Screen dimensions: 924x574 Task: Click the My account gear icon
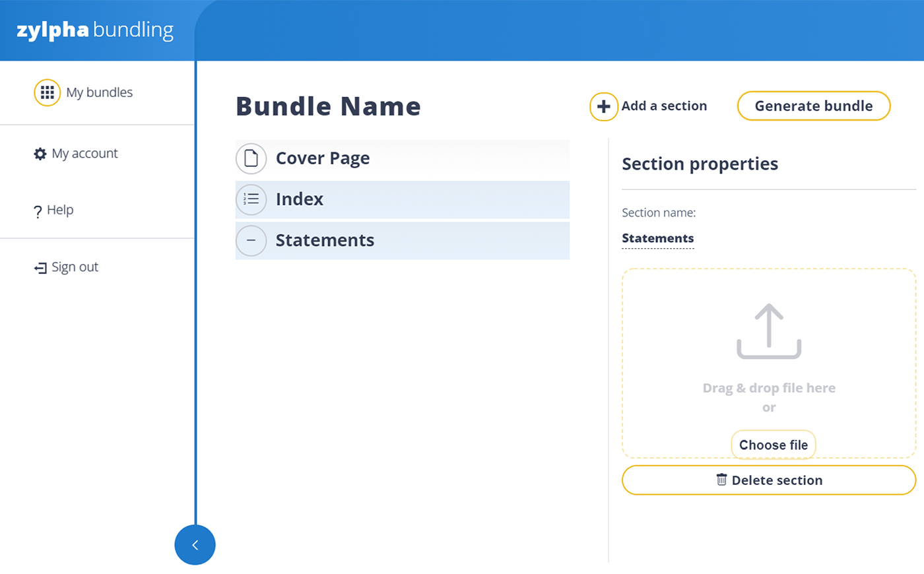[x=40, y=154]
